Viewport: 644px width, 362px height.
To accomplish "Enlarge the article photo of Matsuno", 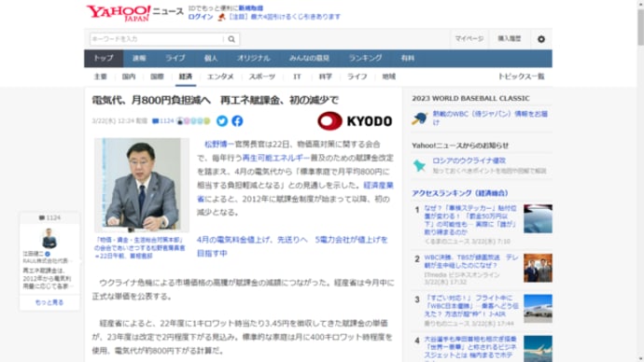I will click(x=142, y=185).
